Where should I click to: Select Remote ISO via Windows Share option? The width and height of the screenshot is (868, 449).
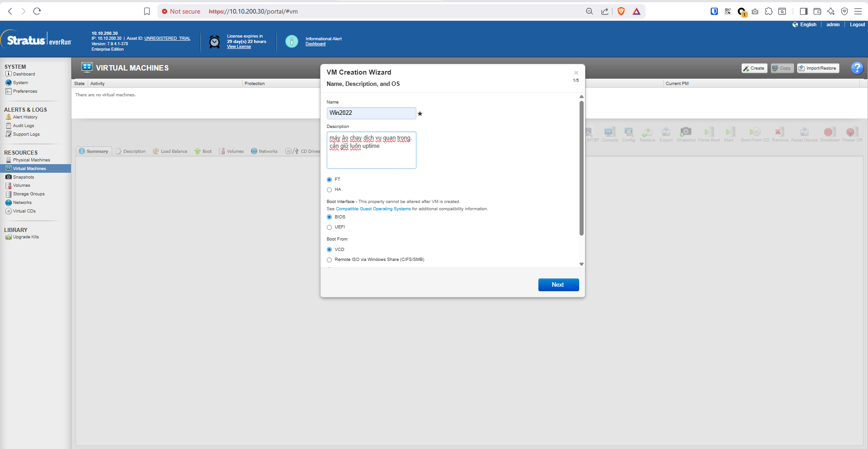[x=329, y=260]
